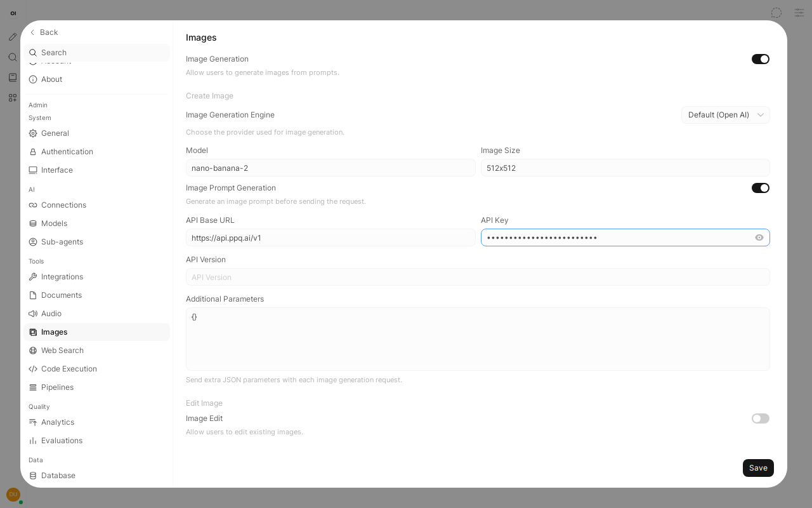Enable the Image Edit toggle

coord(761,418)
